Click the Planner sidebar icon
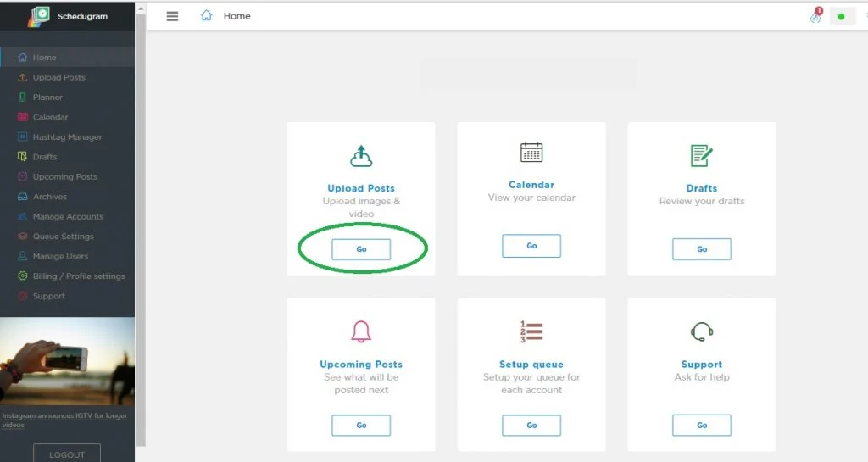This screenshot has width=868, height=462. [22, 97]
